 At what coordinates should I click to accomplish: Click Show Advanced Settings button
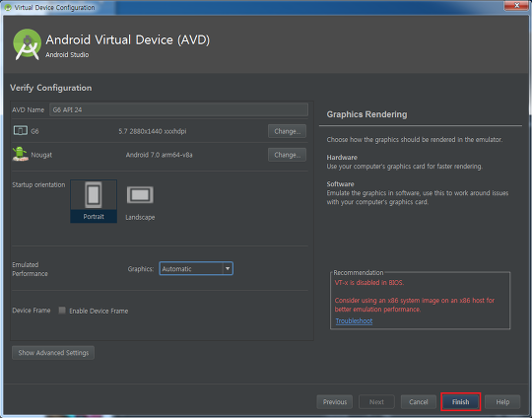[53, 353]
